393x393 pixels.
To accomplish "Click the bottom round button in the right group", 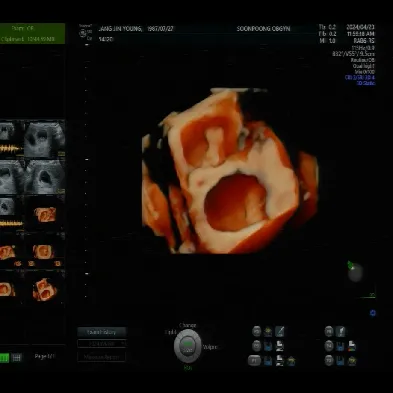I will pos(329,361).
